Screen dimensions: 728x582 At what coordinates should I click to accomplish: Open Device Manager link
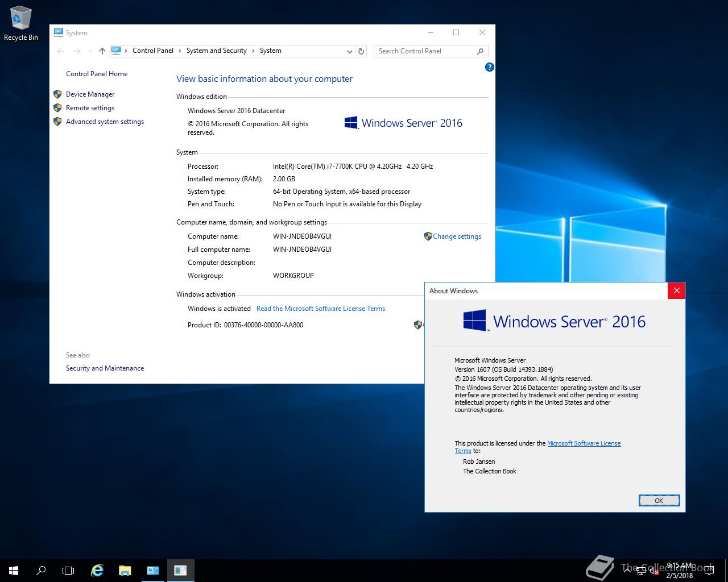pos(90,94)
